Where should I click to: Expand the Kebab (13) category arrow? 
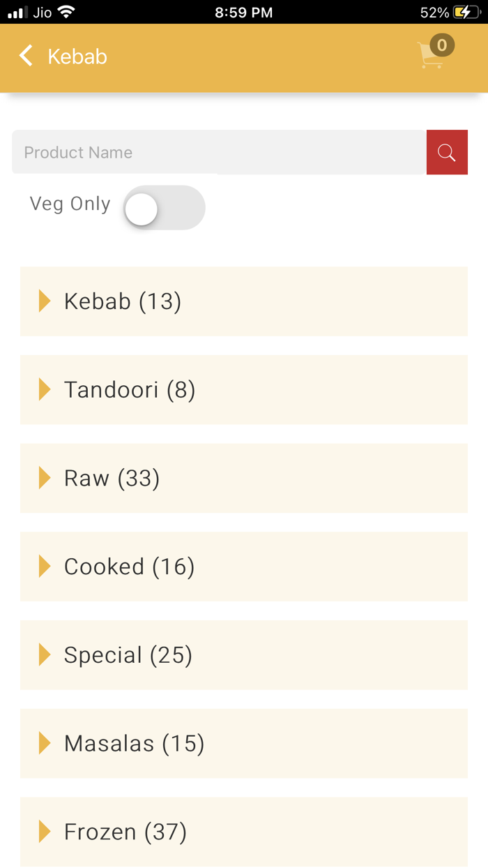[x=45, y=301]
